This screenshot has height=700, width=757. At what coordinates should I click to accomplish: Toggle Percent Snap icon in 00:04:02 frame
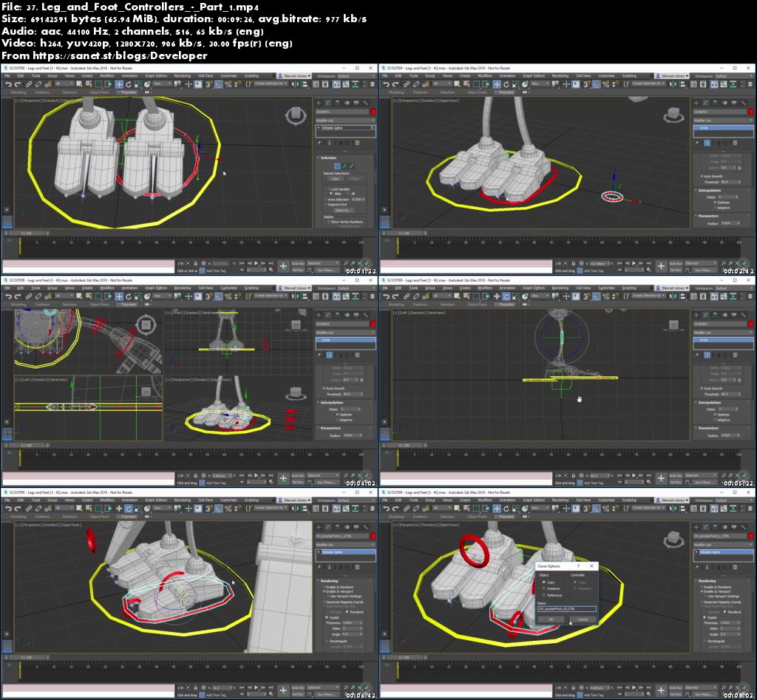click(228, 296)
